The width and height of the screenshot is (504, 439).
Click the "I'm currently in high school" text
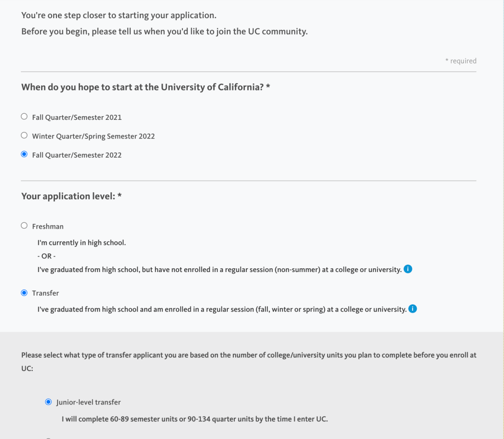82,243
